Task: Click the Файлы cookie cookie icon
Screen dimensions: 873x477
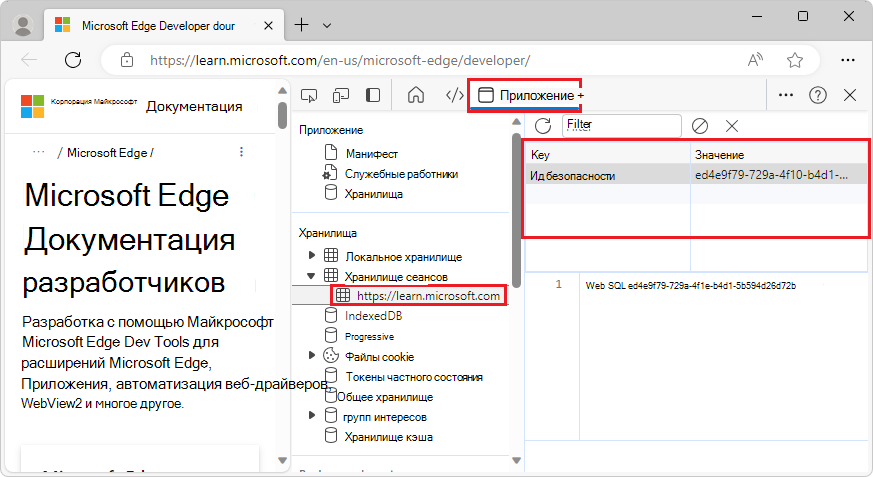Action: pos(331,355)
